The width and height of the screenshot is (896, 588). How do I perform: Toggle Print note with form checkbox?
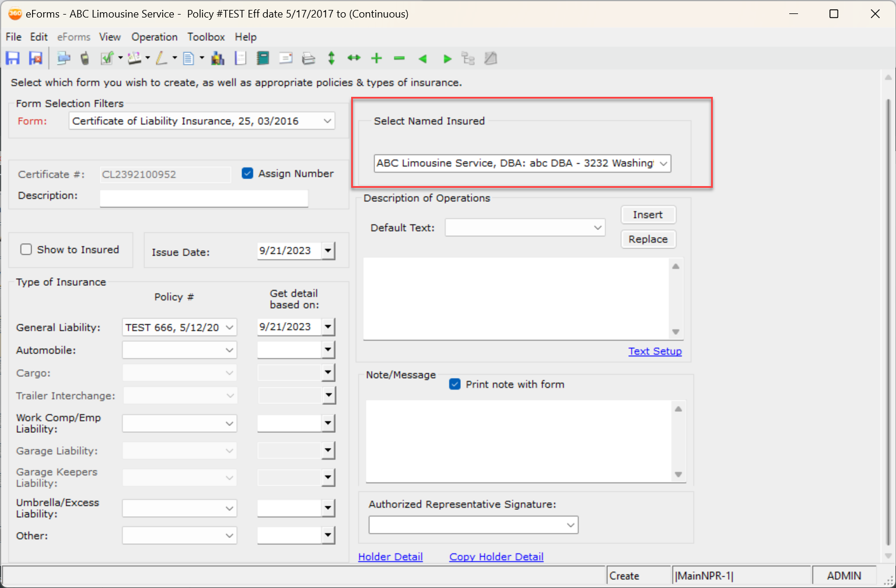point(455,384)
